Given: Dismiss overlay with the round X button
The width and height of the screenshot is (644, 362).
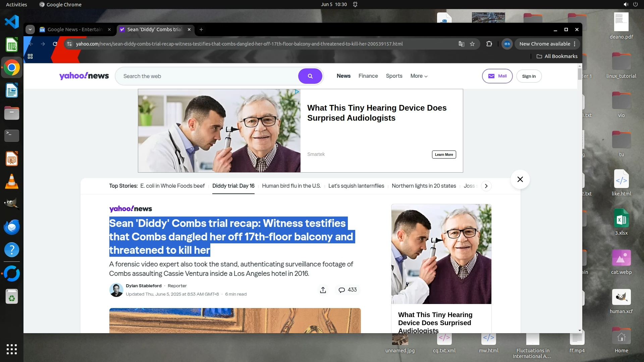Looking at the screenshot, I should click(520, 179).
